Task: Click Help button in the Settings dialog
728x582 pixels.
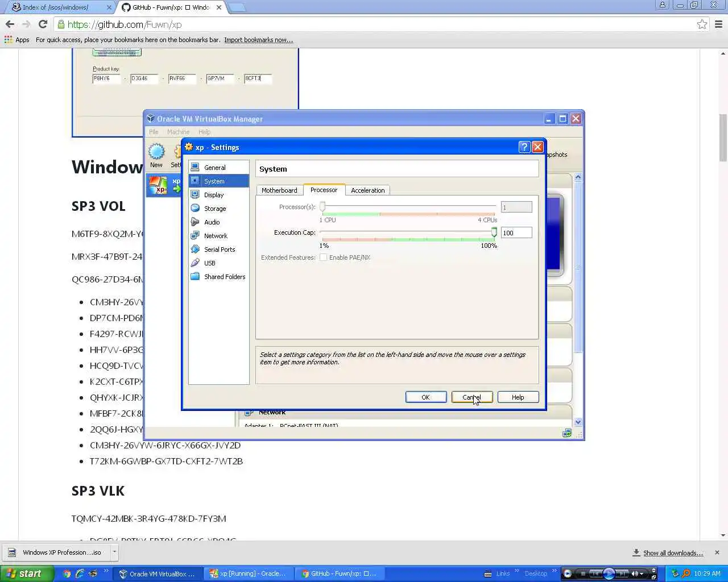Action: 518,397
